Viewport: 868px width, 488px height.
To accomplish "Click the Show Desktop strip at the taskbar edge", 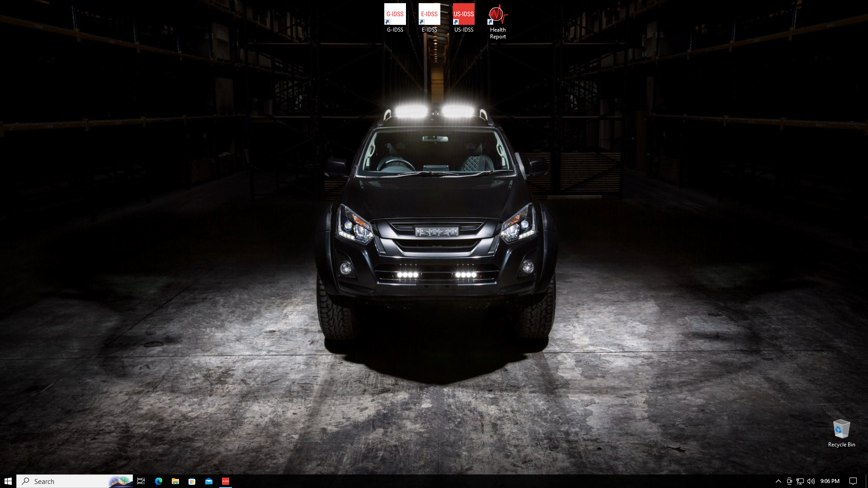I will [x=866, y=481].
